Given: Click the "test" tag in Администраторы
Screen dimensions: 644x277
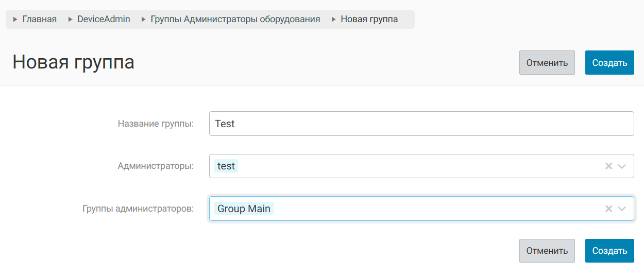Looking at the screenshot, I should (x=226, y=166).
